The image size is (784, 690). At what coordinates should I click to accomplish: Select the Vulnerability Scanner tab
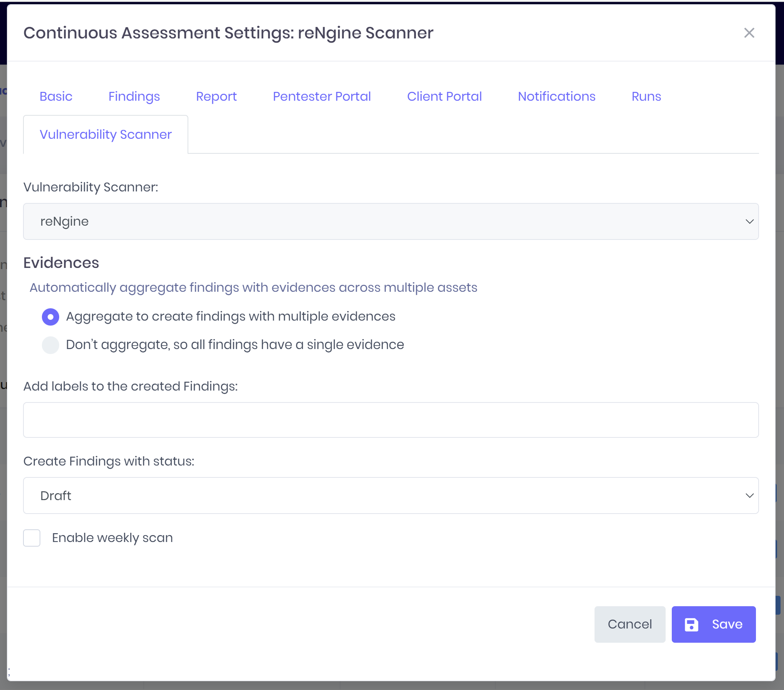pyautogui.click(x=106, y=135)
